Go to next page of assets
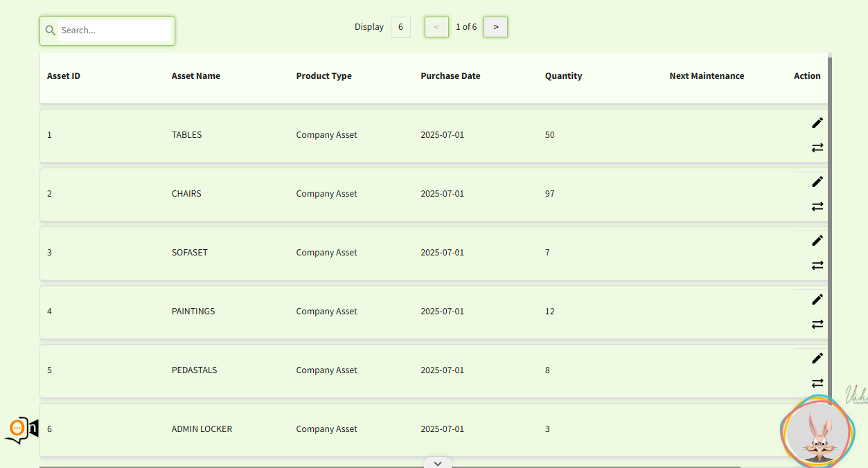The image size is (868, 468). click(495, 27)
